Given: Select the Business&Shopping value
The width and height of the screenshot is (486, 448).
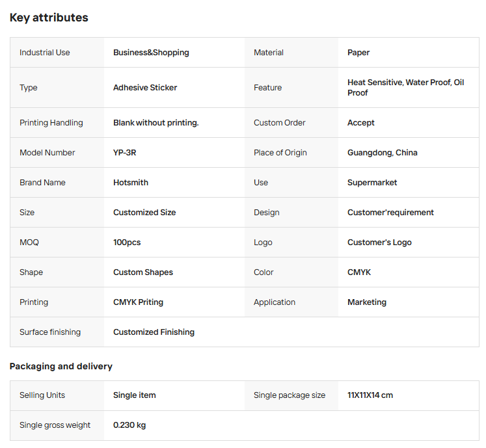Looking at the screenshot, I should click(151, 53).
